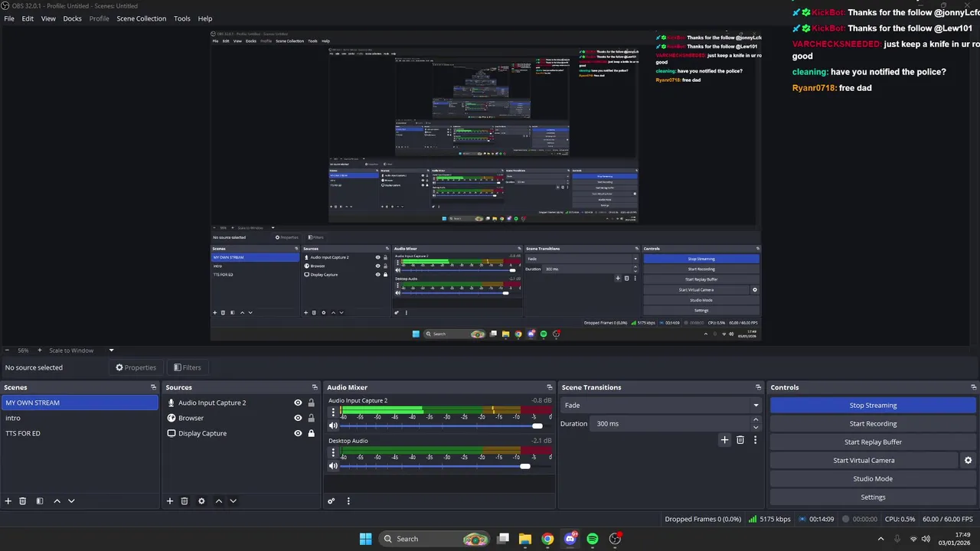Remove scene transition trash icon
980x551 pixels.
pyautogui.click(x=740, y=440)
